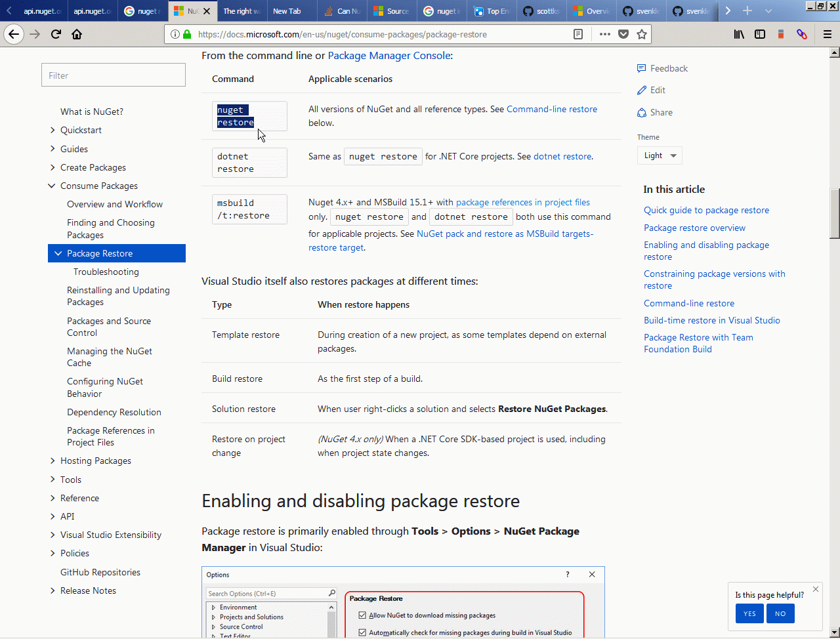Open 'package references in project files' link
Viewport: 840px width, 639px height.
523,202
